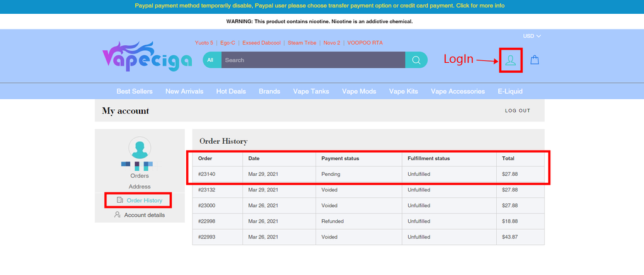Screen dimensions: 644x275
Task: Click the Paypal notice banner for info
Action: 319,6
